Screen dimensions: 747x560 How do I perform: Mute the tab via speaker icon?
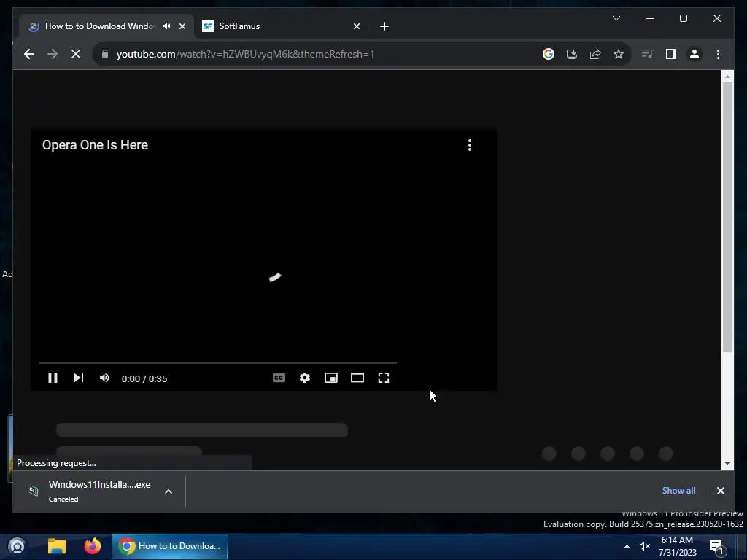tap(167, 26)
